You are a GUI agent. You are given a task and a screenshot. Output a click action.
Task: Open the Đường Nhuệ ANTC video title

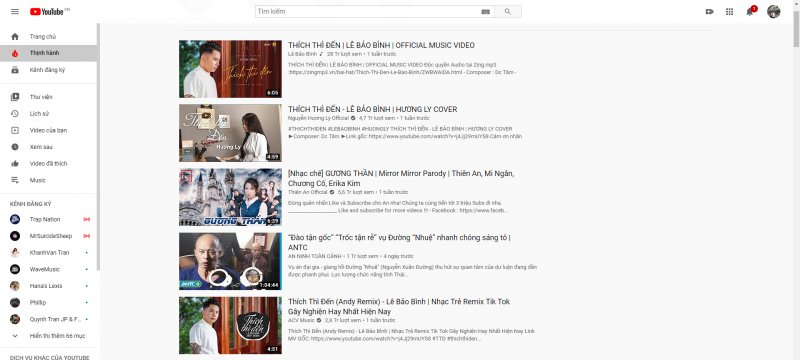[399, 242]
